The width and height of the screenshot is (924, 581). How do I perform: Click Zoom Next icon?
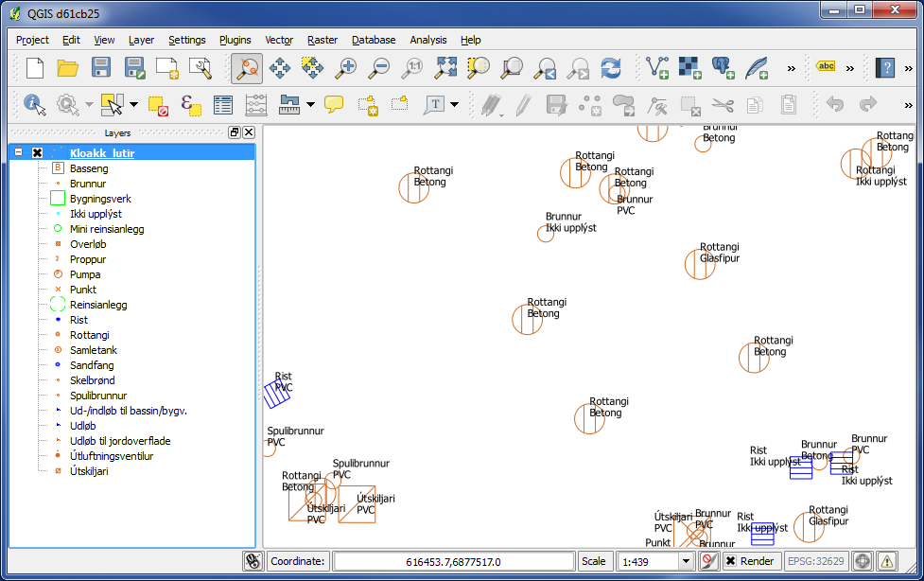tap(578, 68)
